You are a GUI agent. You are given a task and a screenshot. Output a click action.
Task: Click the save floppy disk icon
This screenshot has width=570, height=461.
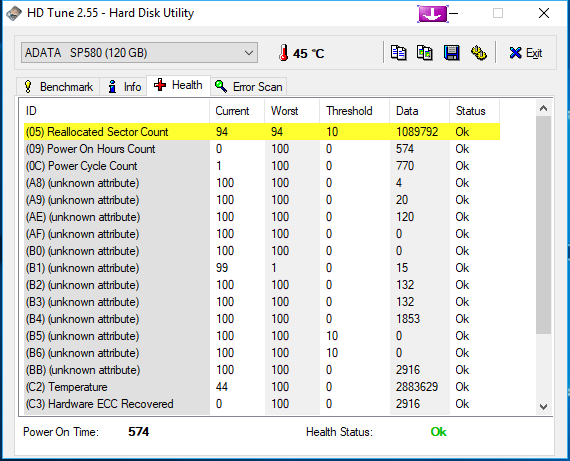pyautogui.click(x=451, y=53)
